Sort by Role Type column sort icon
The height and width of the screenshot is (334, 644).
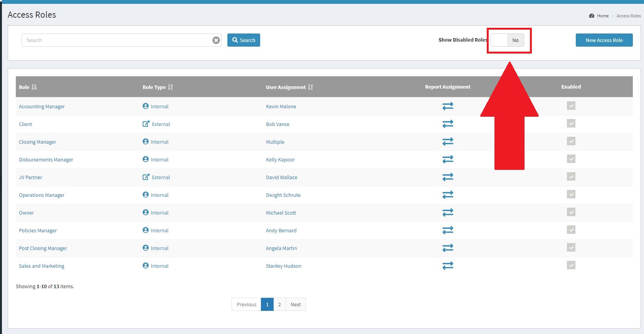pos(170,87)
